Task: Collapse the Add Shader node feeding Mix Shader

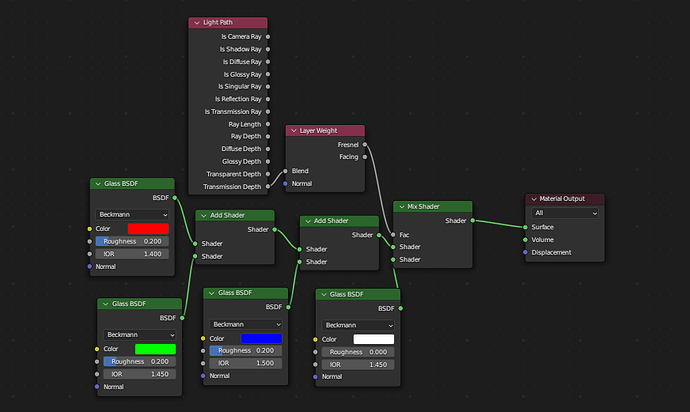Action: point(308,221)
